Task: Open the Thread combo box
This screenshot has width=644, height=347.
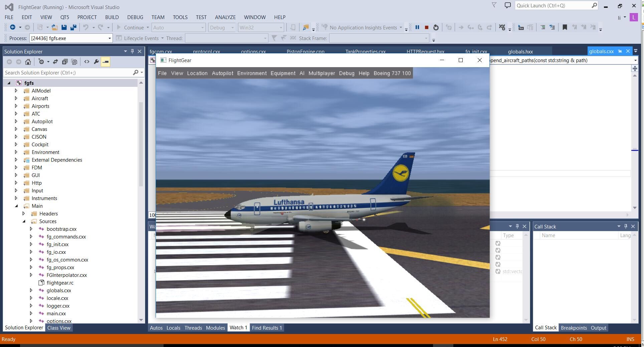Action: 226,38
